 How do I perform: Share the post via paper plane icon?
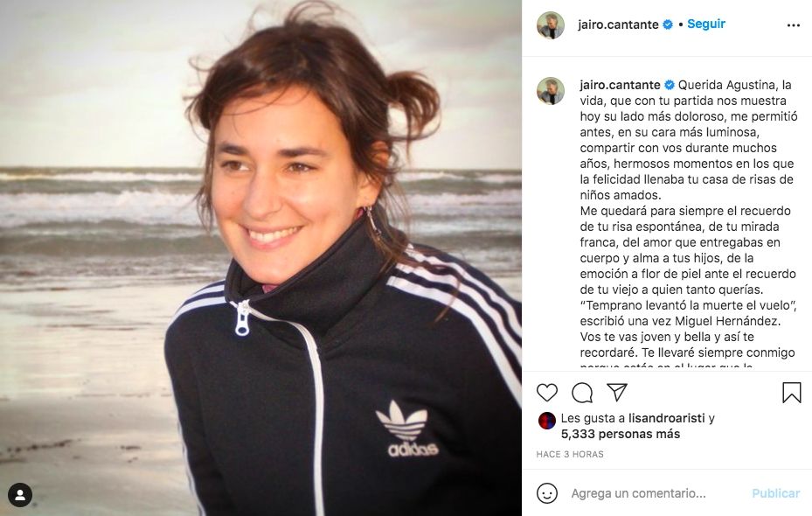[617, 392]
